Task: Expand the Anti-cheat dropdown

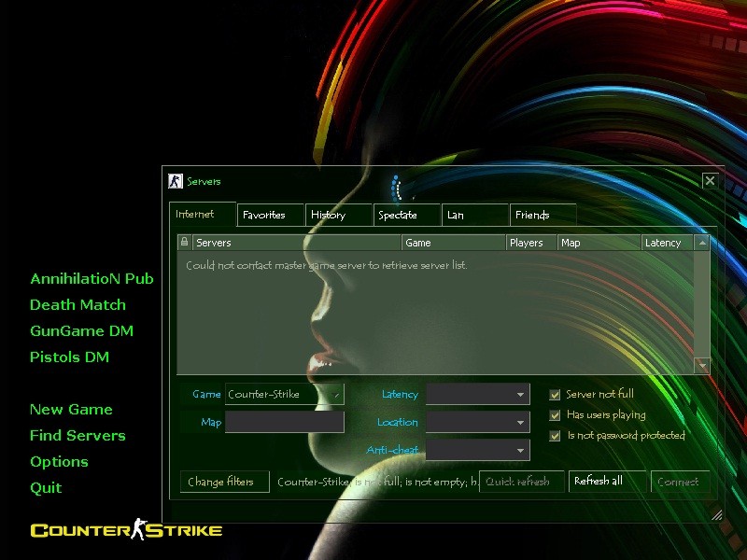Action: (x=520, y=450)
